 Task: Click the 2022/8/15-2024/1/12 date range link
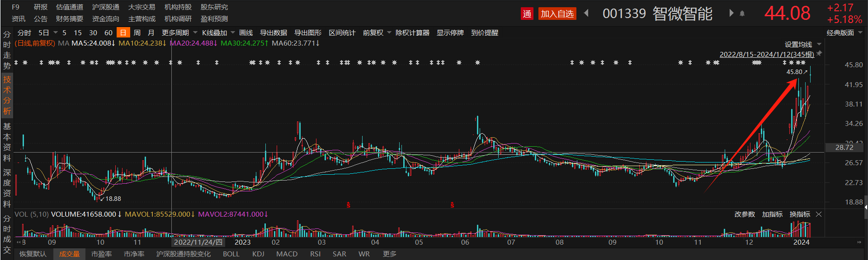click(x=766, y=54)
